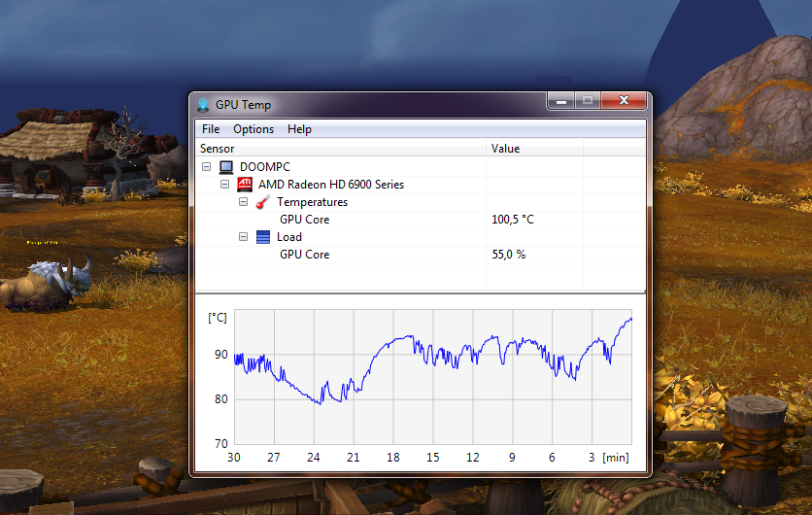The width and height of the screenshot is (812, 515).
Task: Click the 100,5 °C temperature value
Action: pyautogui.click(x=513, y=220)
